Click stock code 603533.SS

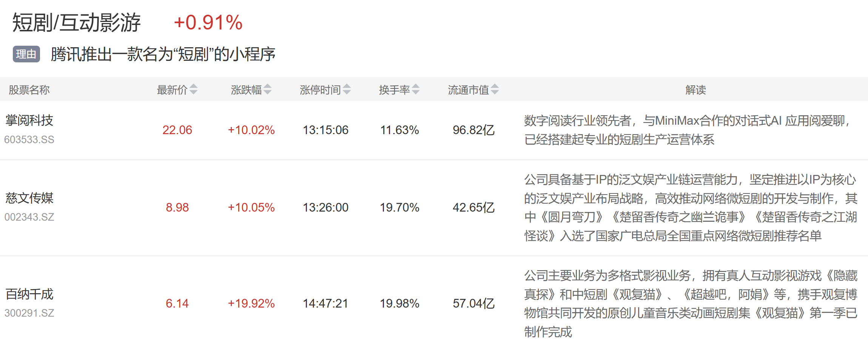[29, 140]
